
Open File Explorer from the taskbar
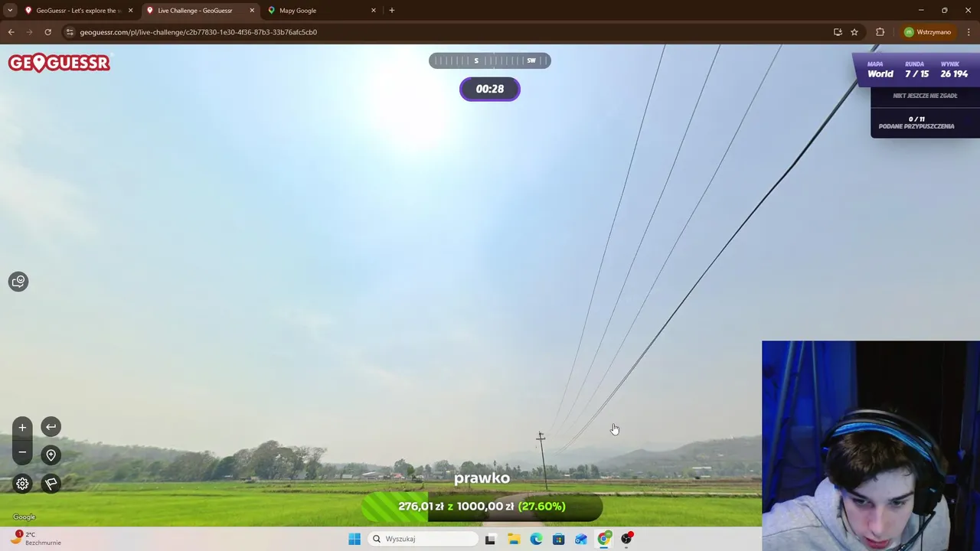tap(514, 539)
